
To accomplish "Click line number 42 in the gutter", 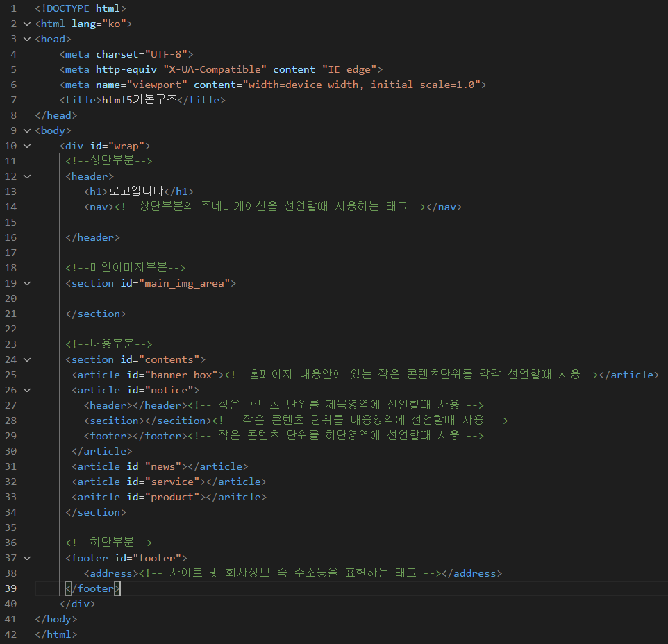I will (10, 635).
